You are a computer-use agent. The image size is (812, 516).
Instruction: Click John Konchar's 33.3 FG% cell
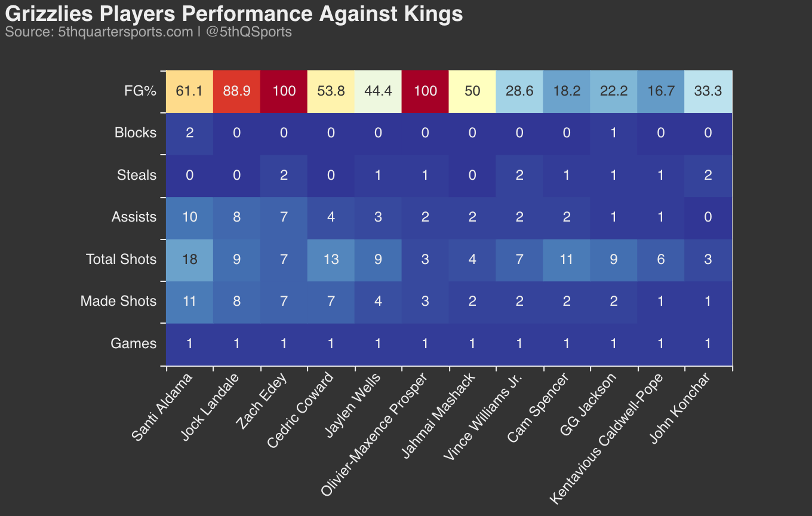click(708, 91)
